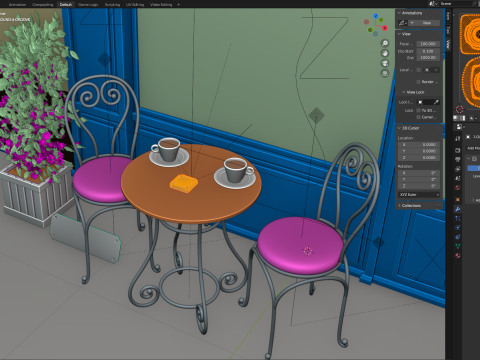Click the eyedropper in Lock to Object

click(436, 102)
